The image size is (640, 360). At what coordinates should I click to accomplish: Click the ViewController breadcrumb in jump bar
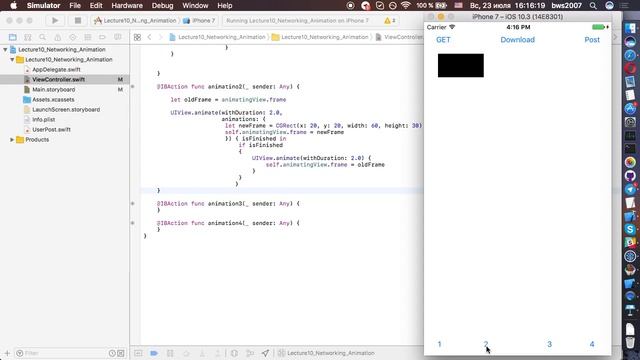400,37
